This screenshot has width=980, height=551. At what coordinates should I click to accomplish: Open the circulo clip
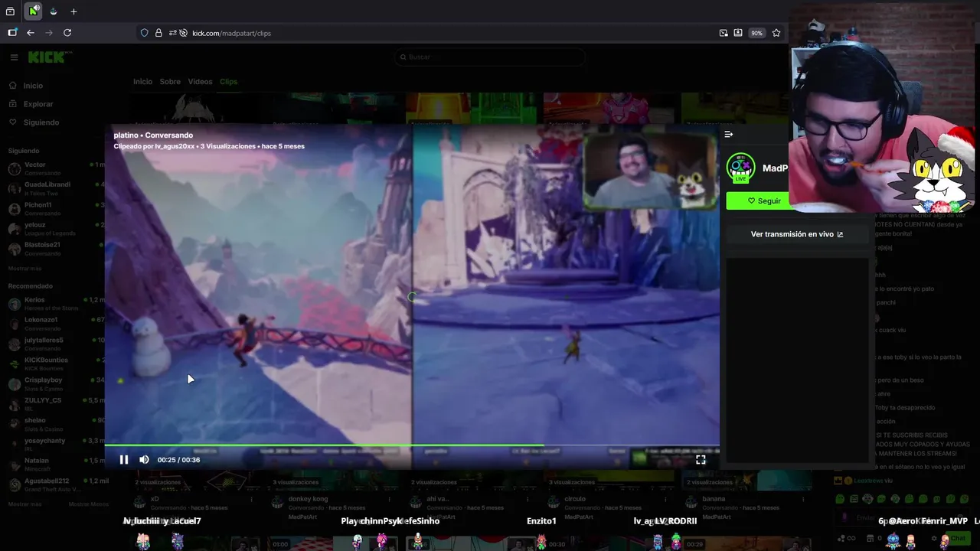coord(574,499)
